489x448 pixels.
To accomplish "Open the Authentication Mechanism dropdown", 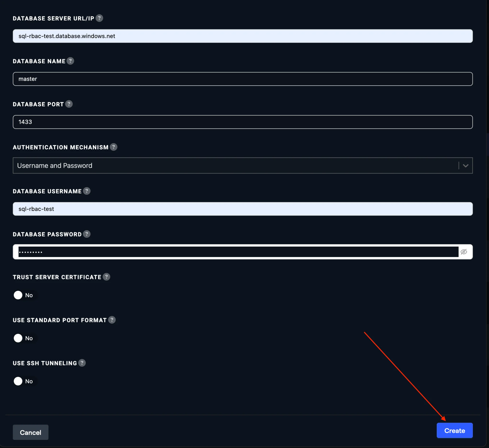I will 466,165.
